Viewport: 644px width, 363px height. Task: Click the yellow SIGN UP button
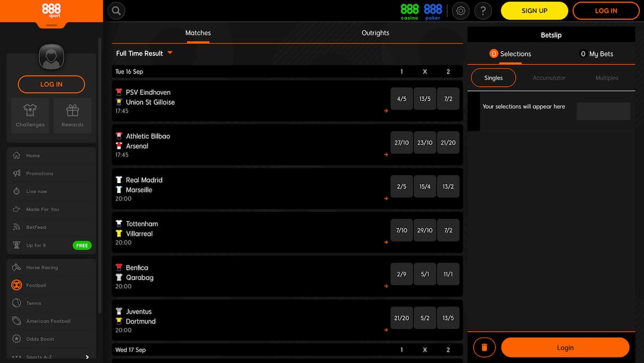point(534,11)
